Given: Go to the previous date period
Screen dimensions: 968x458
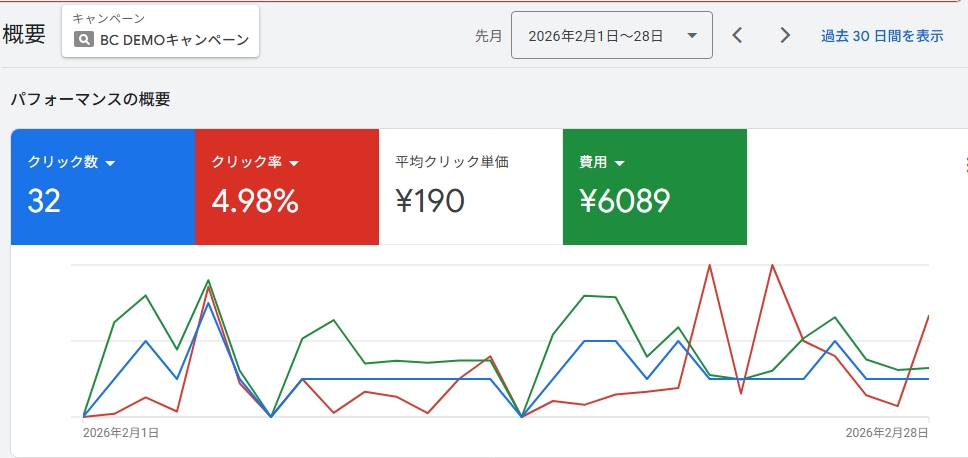Looking at the screenshot, I should [x=737, y=36].
